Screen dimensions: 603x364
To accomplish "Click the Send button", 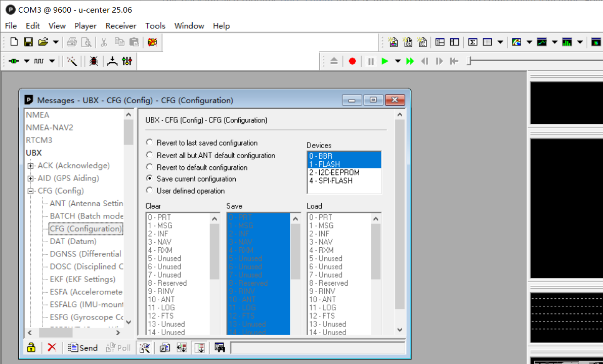I will click(x=82, y=347).
